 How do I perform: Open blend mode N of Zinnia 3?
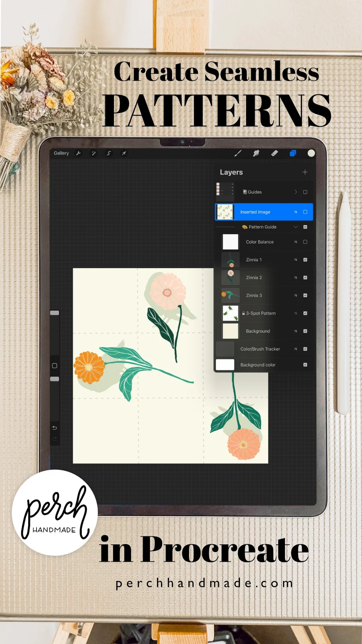[x=296, y=295]
